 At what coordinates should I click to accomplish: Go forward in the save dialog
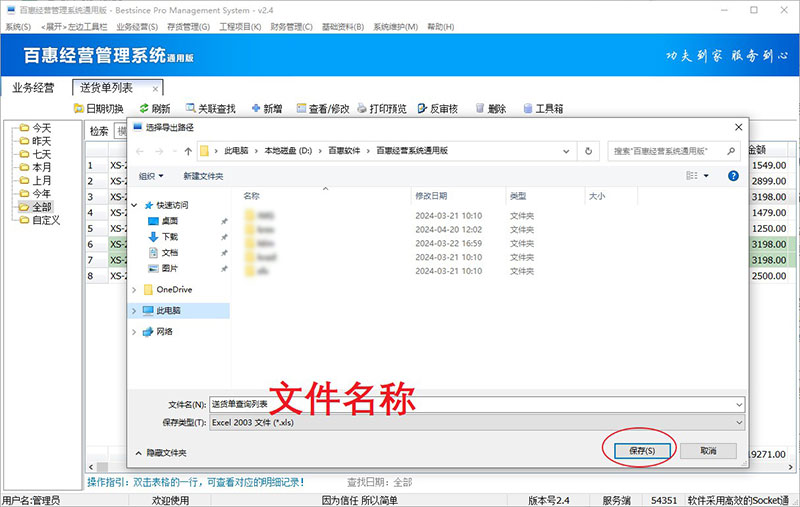pos(159,151)
